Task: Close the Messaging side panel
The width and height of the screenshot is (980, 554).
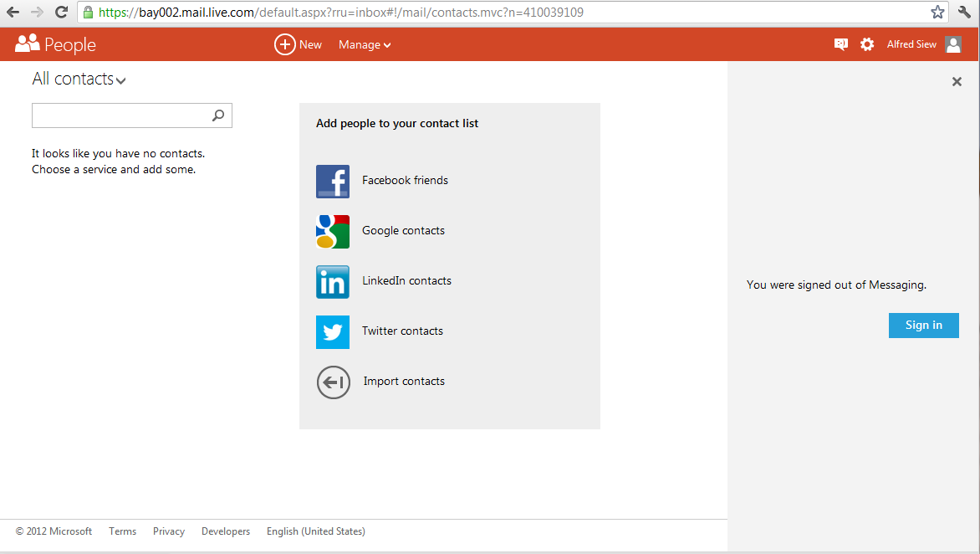Action: [x=957, y=81]
